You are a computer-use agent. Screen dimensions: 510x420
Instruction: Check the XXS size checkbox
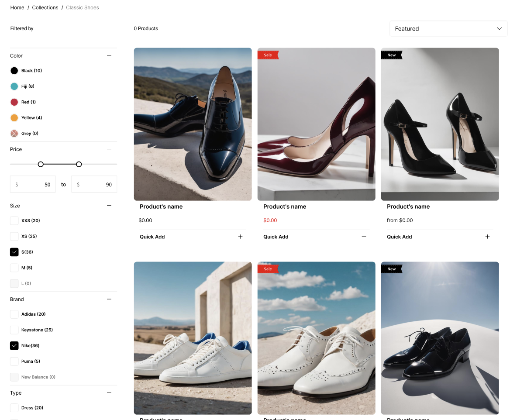tap(14, 220)
